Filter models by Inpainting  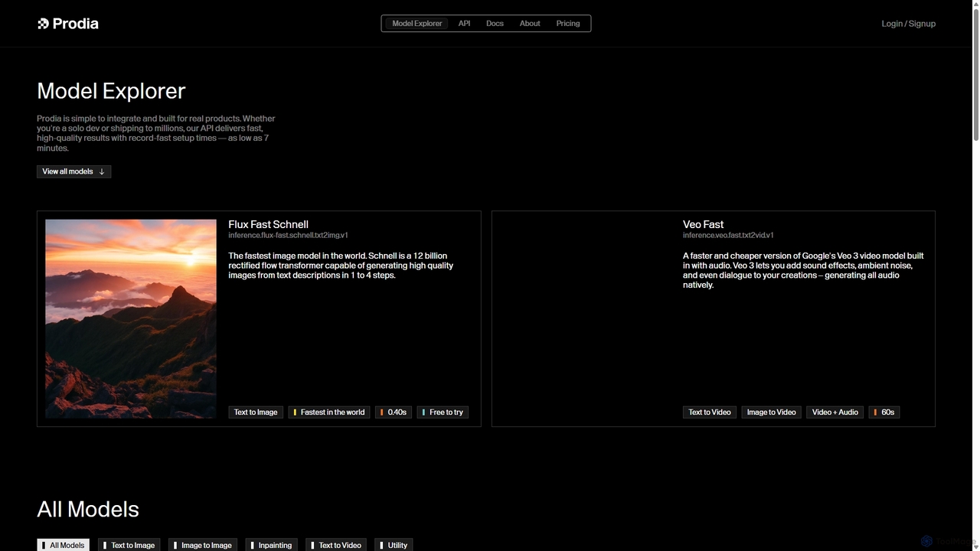pos(271,545)
